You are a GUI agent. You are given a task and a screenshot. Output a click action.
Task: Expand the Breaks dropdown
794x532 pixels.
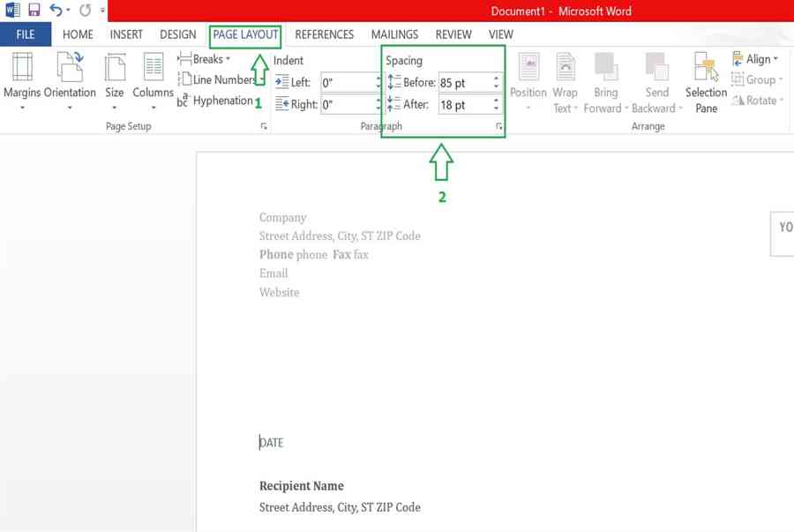(204, 59)
